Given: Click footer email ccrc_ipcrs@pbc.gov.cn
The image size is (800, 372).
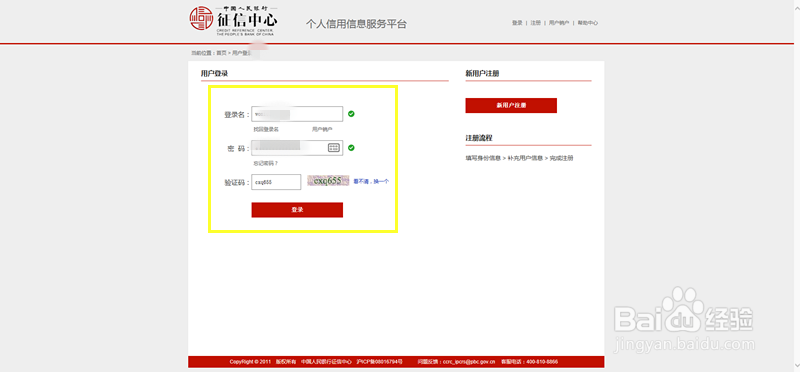Looking at the screenshot, I should (x=469, y=362).
